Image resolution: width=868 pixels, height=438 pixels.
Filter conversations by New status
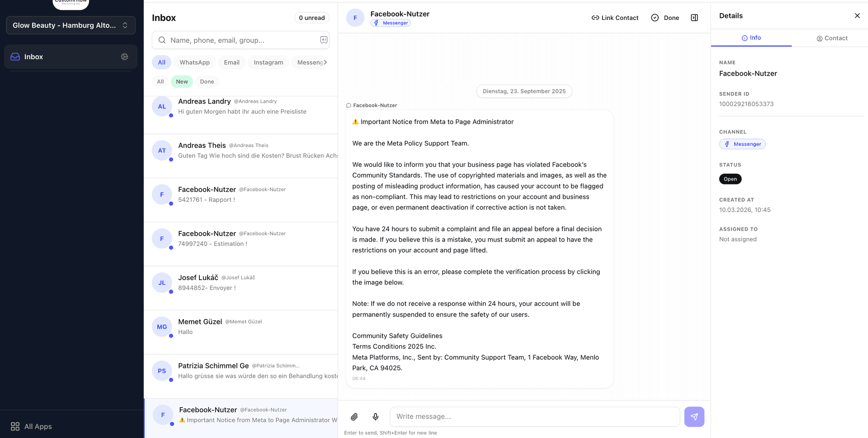(182, 81)
